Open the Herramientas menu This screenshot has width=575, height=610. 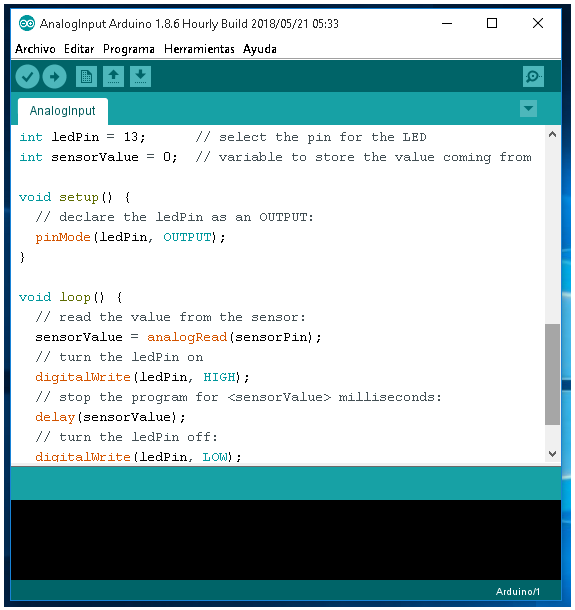199,49
